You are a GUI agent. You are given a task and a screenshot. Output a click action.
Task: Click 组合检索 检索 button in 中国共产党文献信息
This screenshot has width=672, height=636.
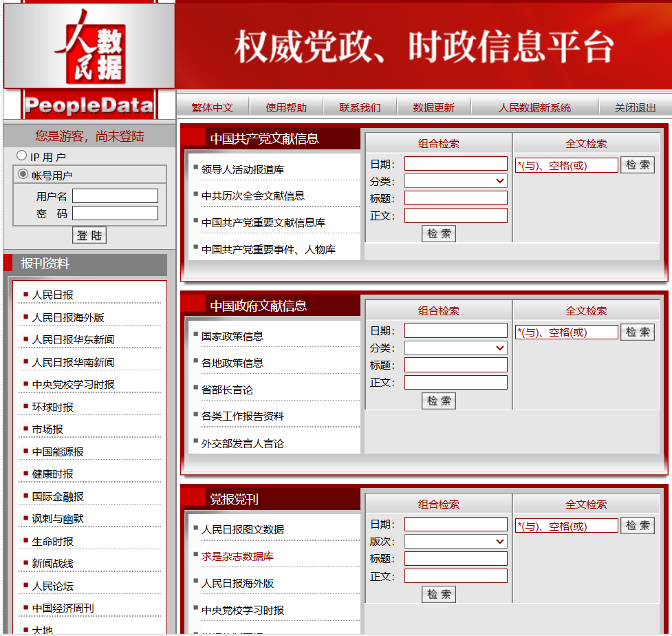click(x=439, y=234)
